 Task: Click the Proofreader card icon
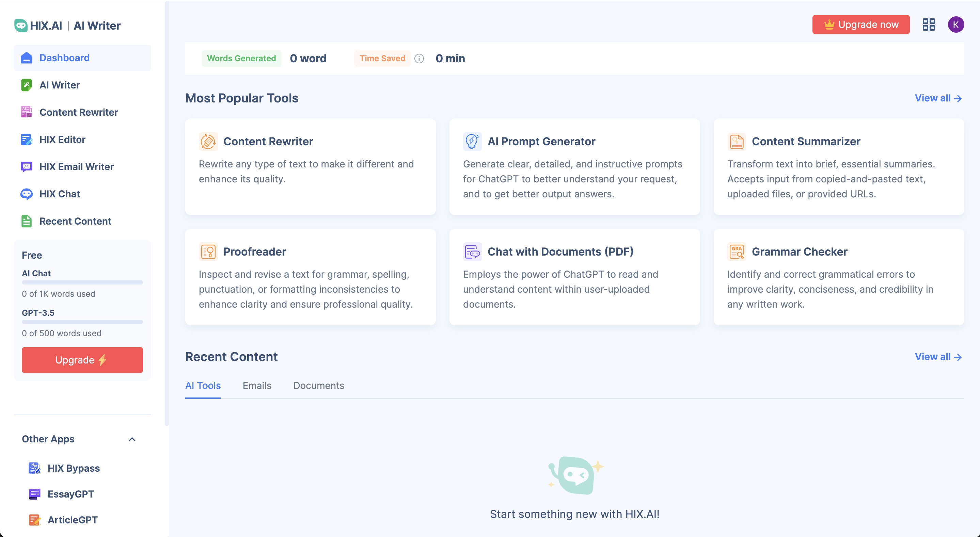click(208, 252)
